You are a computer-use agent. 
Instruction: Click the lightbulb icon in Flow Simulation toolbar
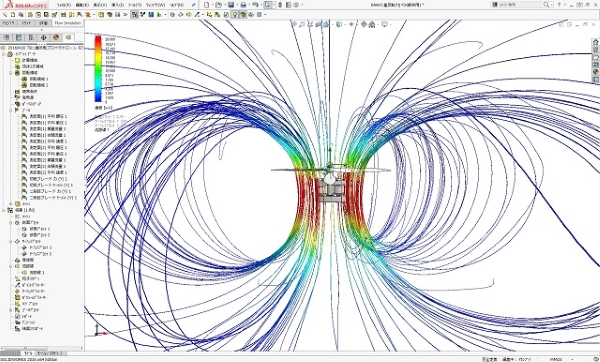pos(235,15)
